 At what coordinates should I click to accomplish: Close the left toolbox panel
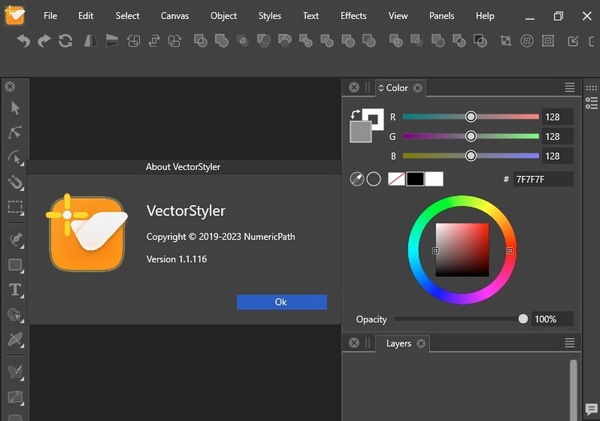point(10,87)
